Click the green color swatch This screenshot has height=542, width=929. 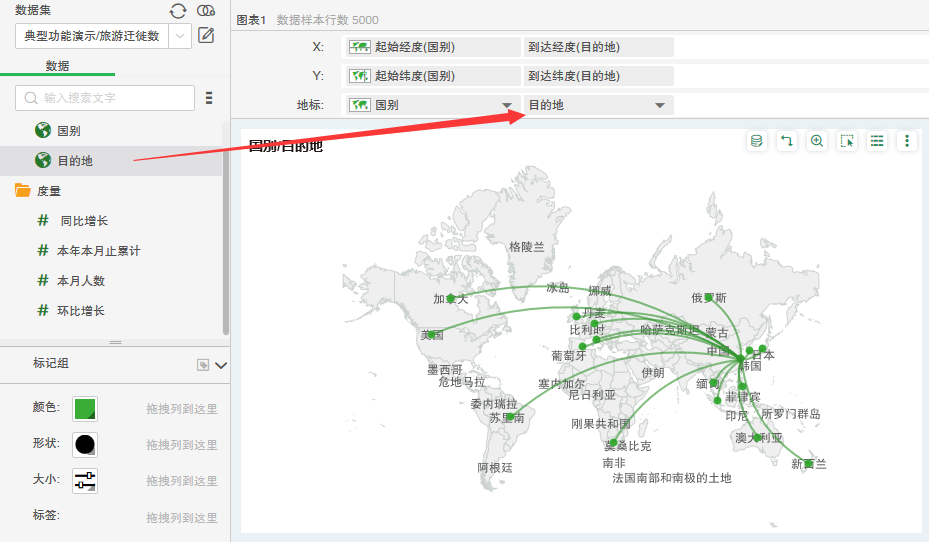pyautogui.click(x=85, y=408)
